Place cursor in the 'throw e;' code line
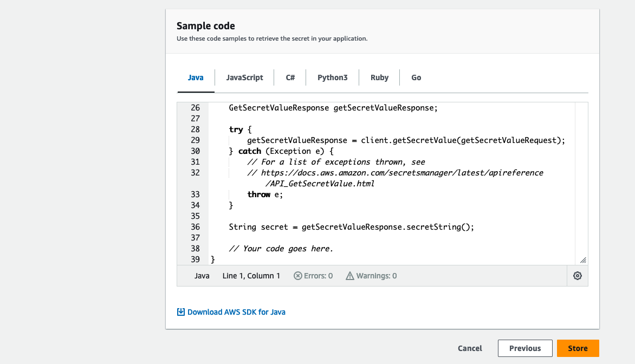The width and height of the screenshot is (635, 364). click(x=265, y=194)
